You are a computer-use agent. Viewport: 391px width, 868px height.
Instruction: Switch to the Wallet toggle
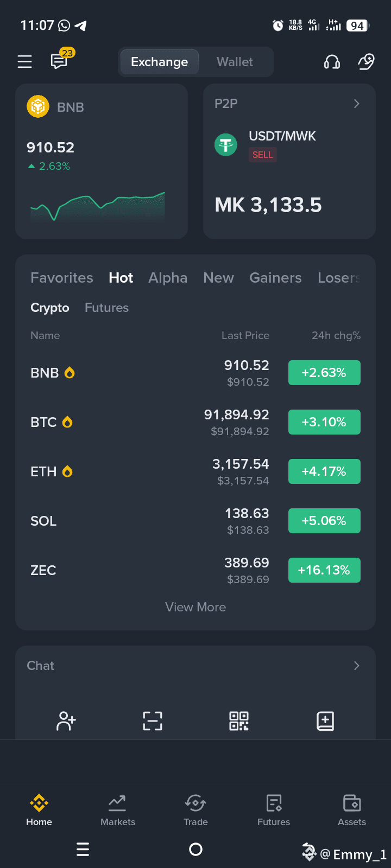click(235, 62)
